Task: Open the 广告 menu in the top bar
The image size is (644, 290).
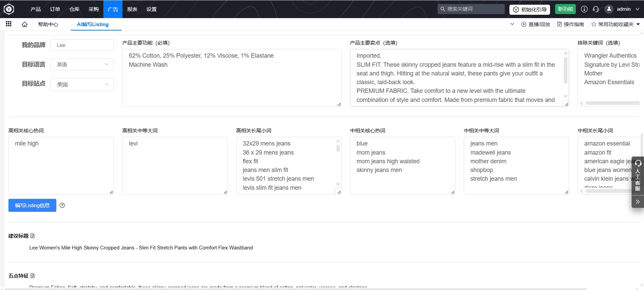Action: click(x=113, y=9)
